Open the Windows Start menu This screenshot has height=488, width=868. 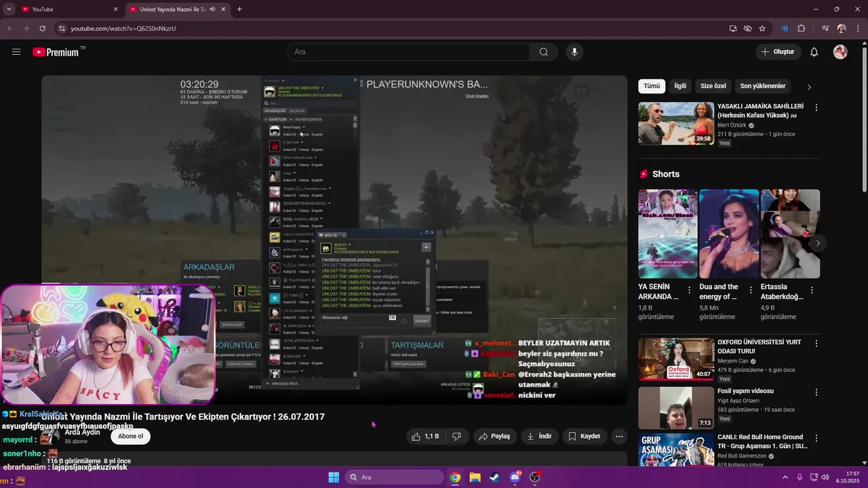(x=334, y=477)
